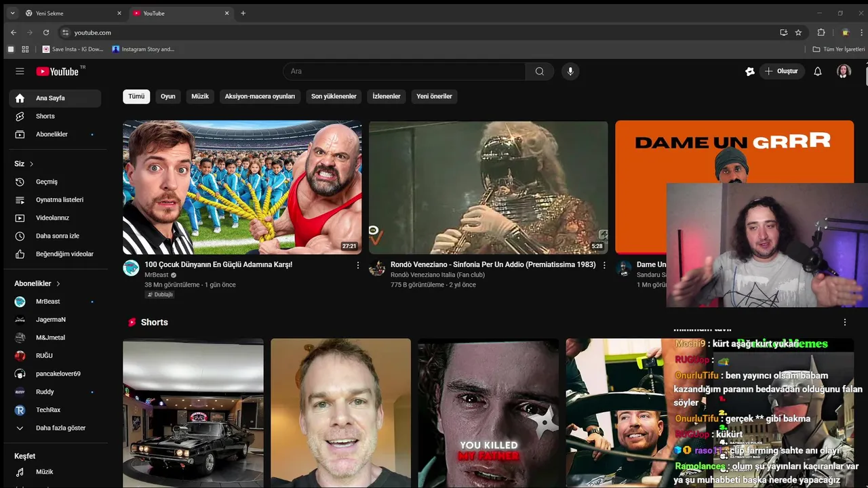The image size is (868, 488).
Task: Open the black car Shorts thumbnail
Action: (x=193, y=413)
